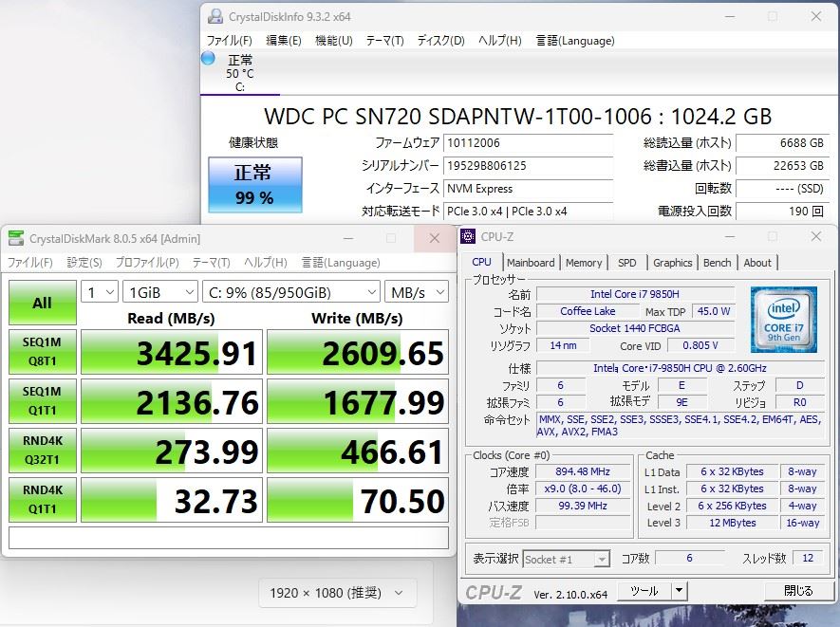Click the SEQ1M Q8T1 write result 2609.65
840x627 pixels.
tap(357, 352)
